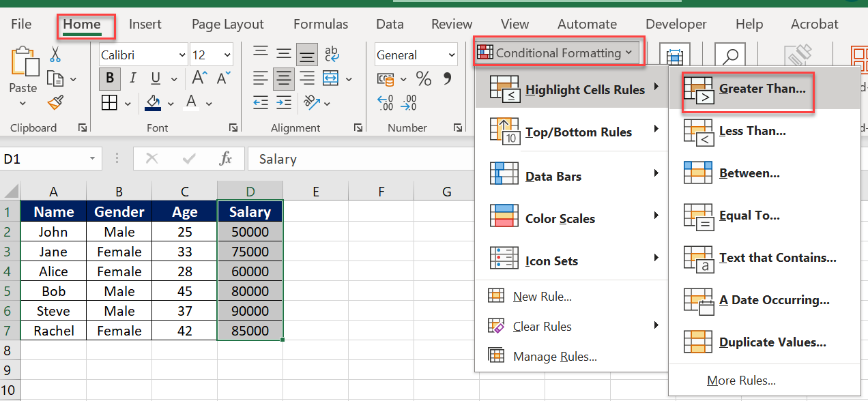Click the Orientation text rotation icon
Viewport: 868px width, 401px height.
coord(310,103)
